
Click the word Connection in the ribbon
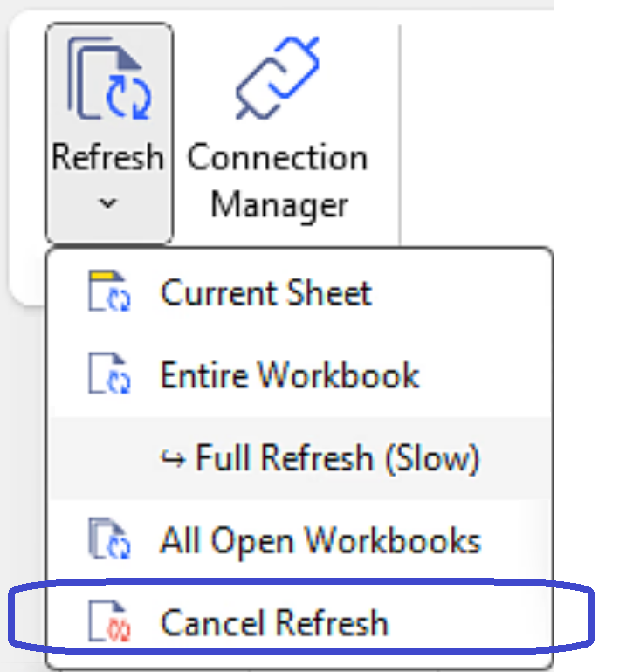tap(278, 158)
